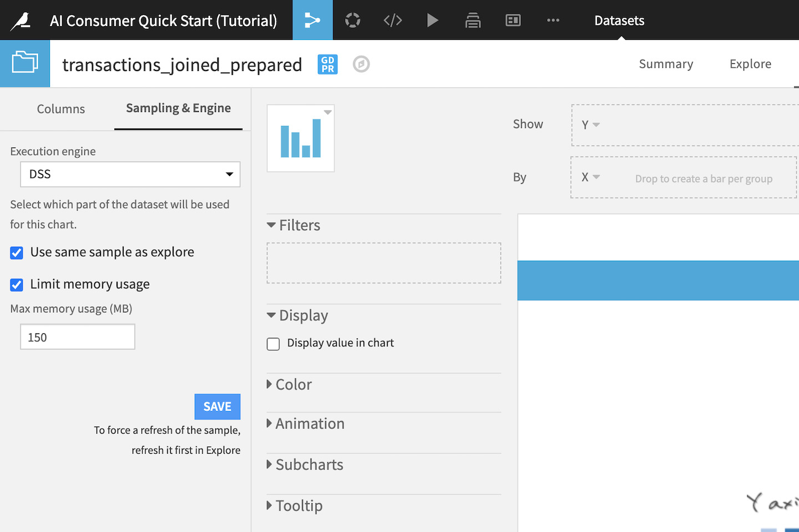Open the Execution engine DSS dropdown
Viewport: 799px width, 532px height.
pos(130,174)
